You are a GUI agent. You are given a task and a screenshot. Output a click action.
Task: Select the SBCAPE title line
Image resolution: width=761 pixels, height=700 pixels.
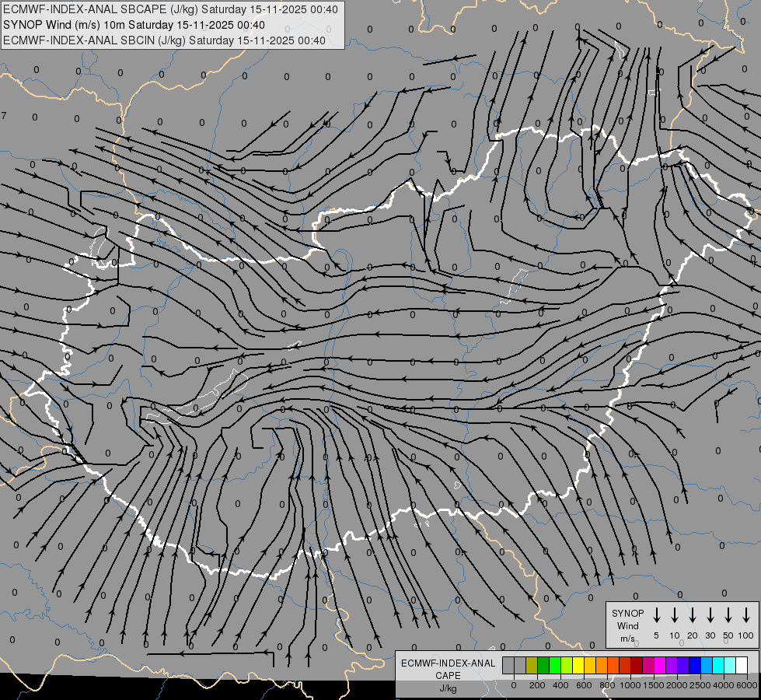tap(170, 9)
